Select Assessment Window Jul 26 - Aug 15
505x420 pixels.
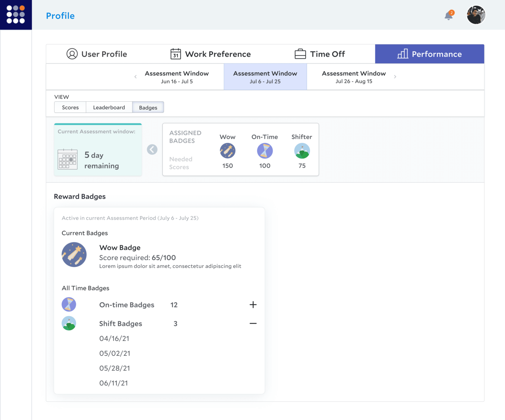[353, 77]
